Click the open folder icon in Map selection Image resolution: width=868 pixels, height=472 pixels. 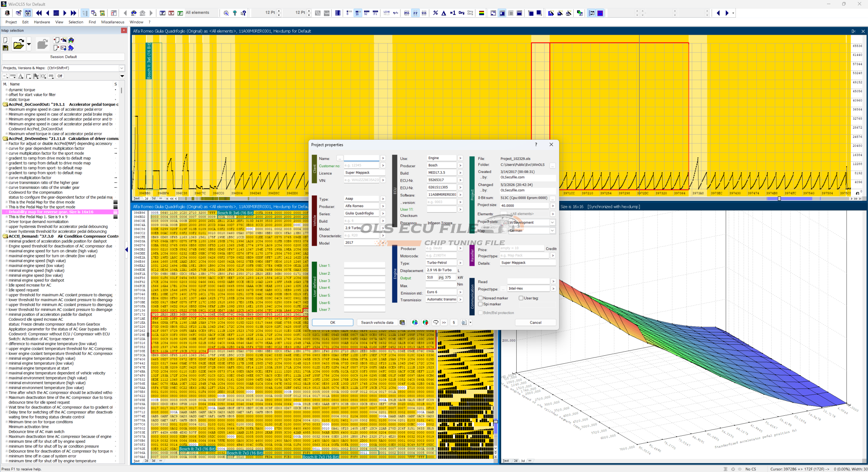[x=19, y=44]
